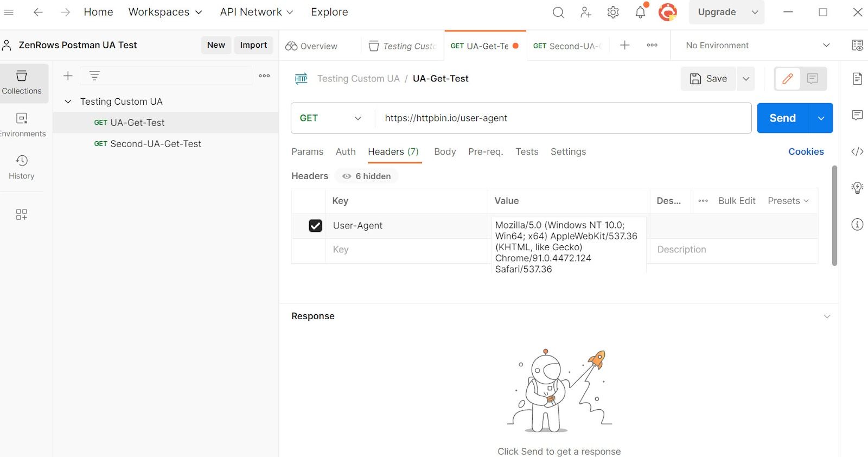Screen dimensions: 868x457
Task: Open the No Environment selector
Action: 757,46
